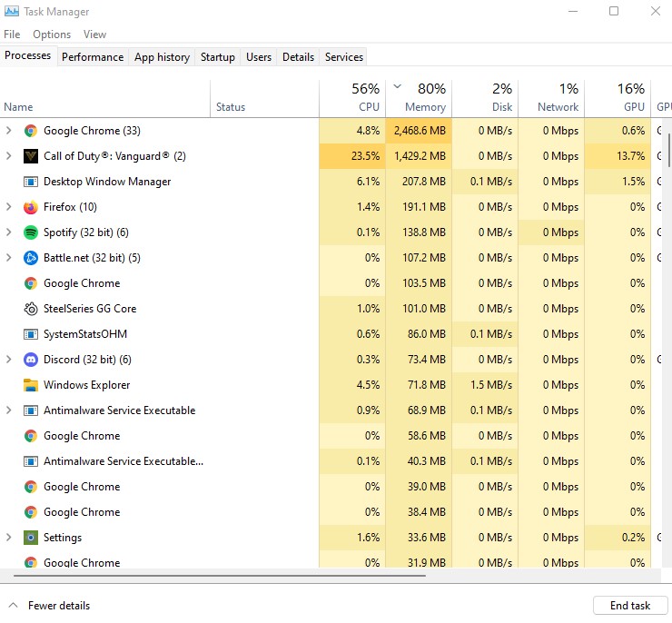
Task: Click Chrome icon in the 39.0 MB row
Action: (x=31, y=487)
